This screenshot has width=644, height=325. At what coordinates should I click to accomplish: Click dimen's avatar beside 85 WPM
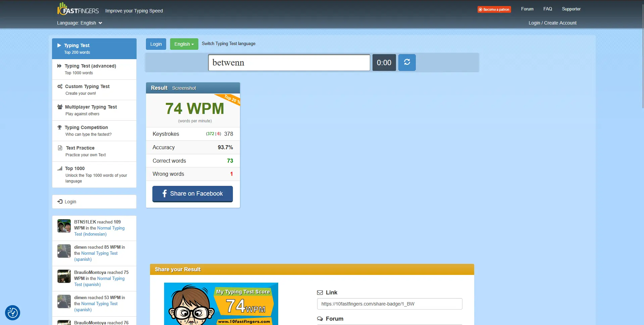(64, 251)
